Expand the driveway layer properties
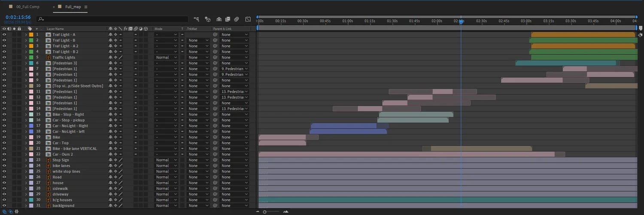644x215 pixels. tap(26, 194)
